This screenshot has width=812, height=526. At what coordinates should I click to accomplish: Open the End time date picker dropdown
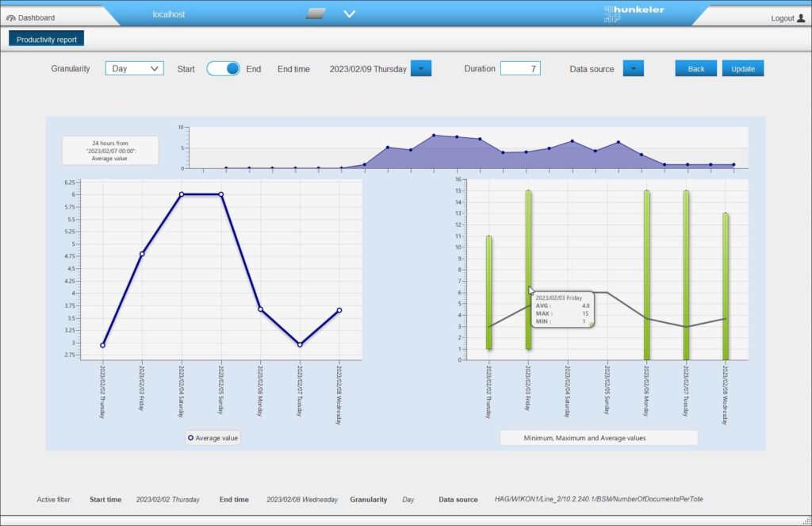tap(421, 68)
